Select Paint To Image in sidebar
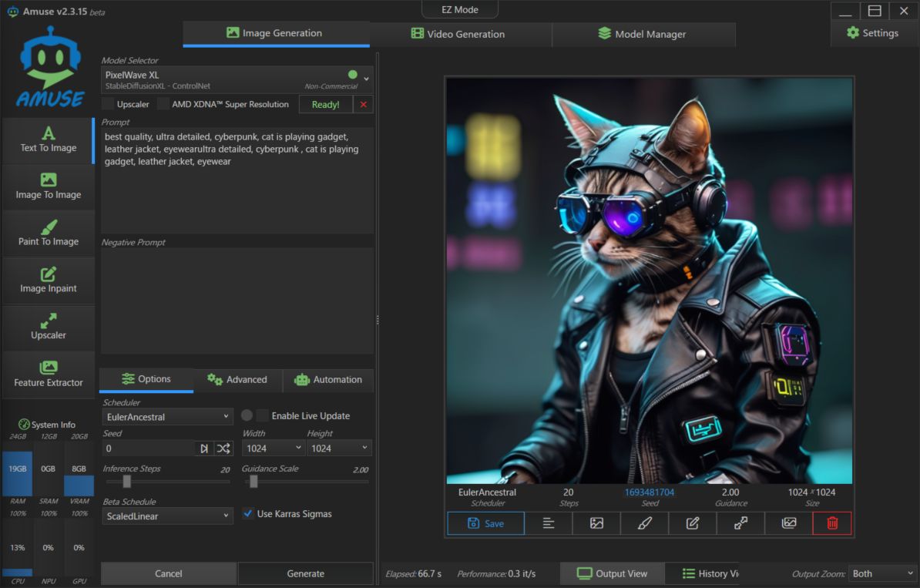 (49, 233)
